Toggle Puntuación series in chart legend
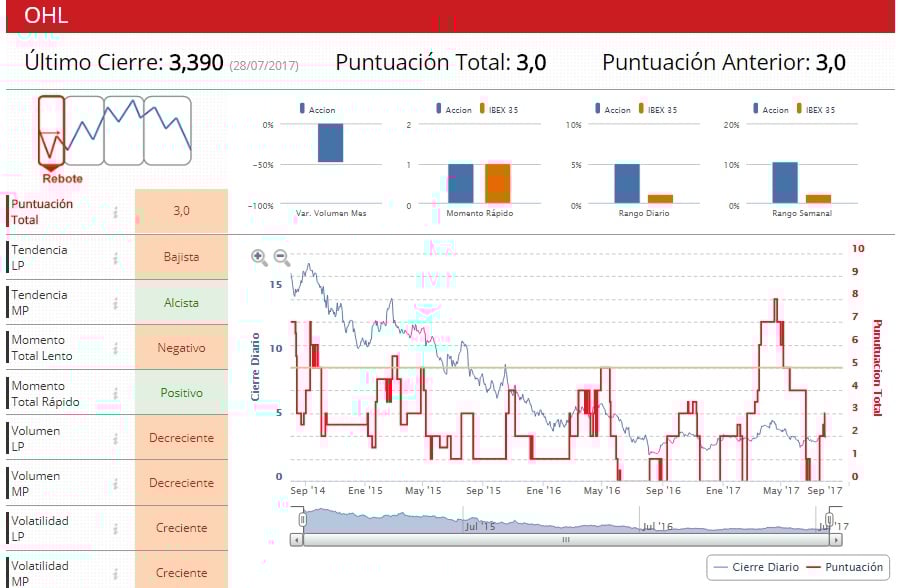The width and height of the screenshot is (898, 588). point(845,567)
